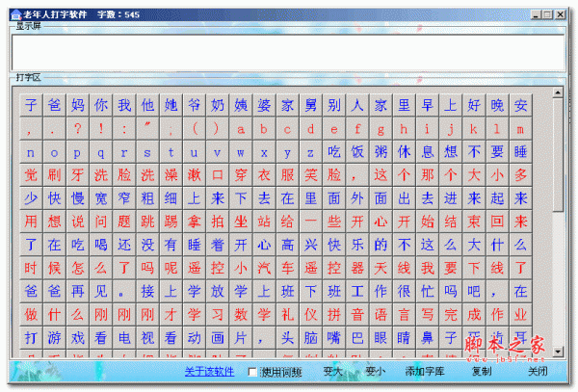
Task: Select the 你 character key
Action: point(101,105)
